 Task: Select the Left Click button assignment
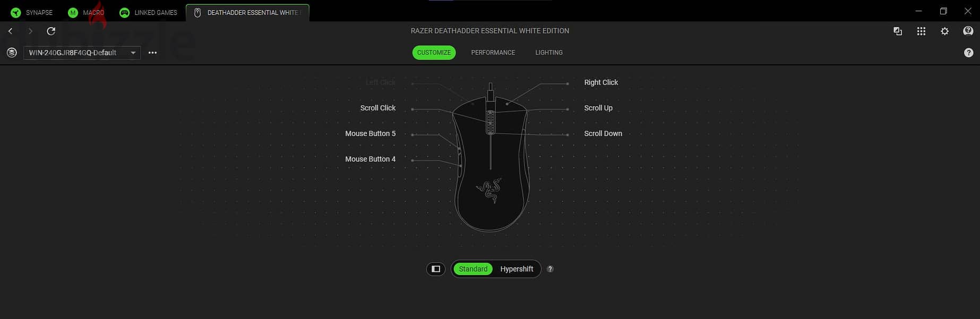pos(381,82)
